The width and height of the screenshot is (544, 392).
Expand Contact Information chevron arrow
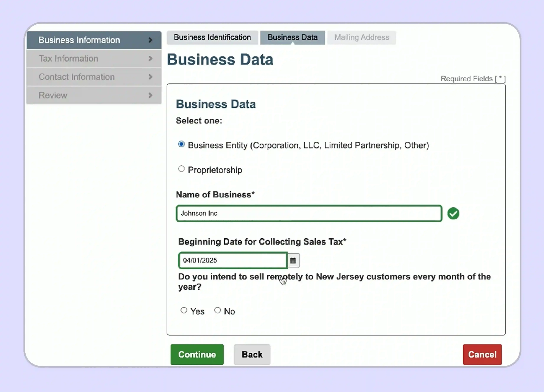[x=150, y=77]
